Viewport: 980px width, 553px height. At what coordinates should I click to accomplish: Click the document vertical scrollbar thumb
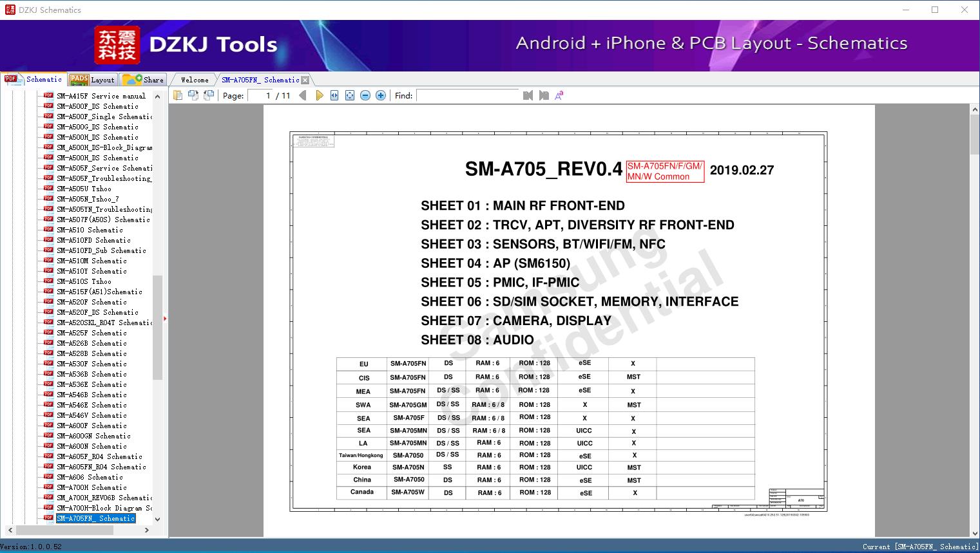pos(975,135)
